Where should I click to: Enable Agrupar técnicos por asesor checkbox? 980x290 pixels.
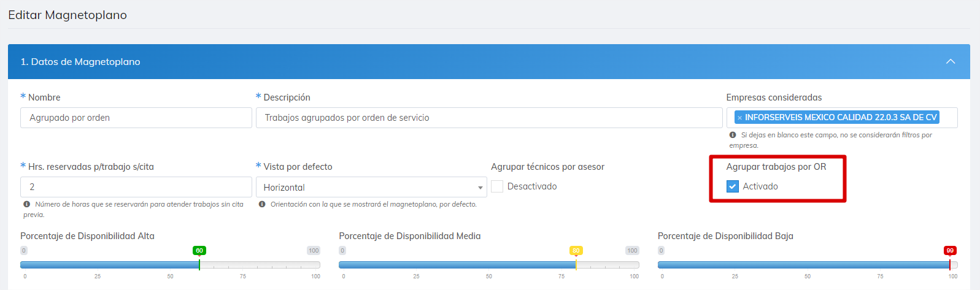[x=497, y=186]
